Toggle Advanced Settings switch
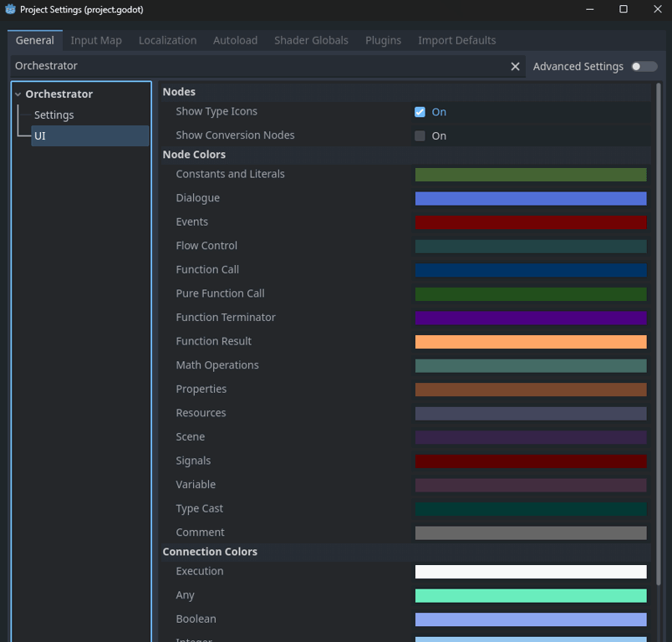672x642 pixels. click(644, 66)
